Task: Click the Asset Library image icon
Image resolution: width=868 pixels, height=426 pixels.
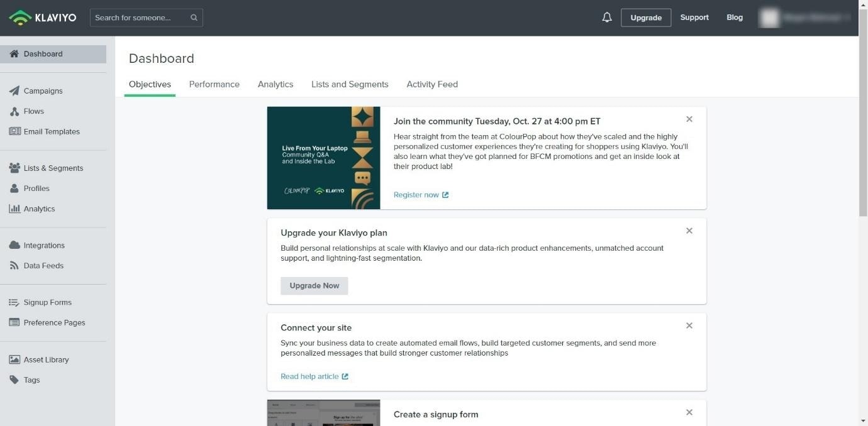Action: click(x=14, y=359)
